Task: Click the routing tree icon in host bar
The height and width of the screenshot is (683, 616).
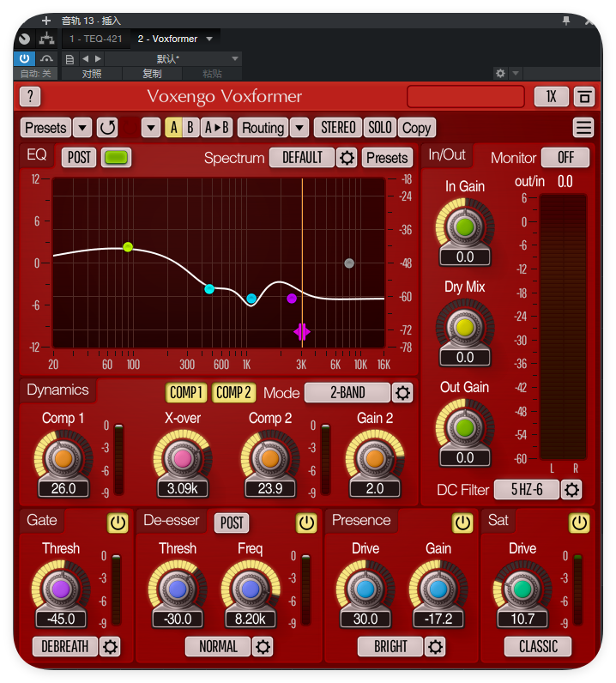Action: point(46,39)
